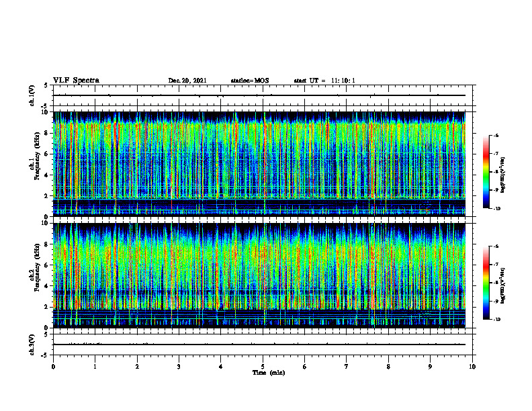Click the time axis tick label "0"
532x411 pixels.
tap(53, 367)
